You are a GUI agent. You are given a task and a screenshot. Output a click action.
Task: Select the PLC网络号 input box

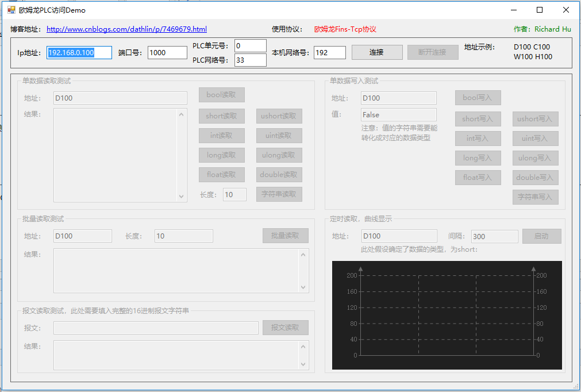coord(251,60)
